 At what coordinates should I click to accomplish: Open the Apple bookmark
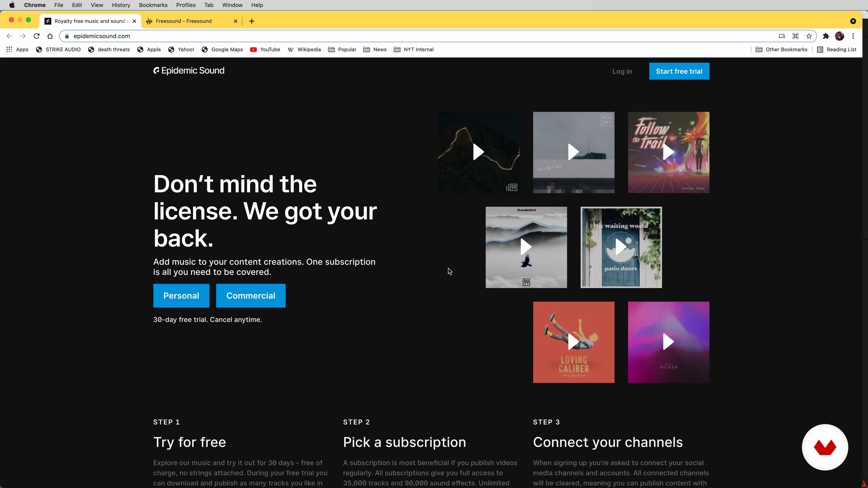click(149, 49)
